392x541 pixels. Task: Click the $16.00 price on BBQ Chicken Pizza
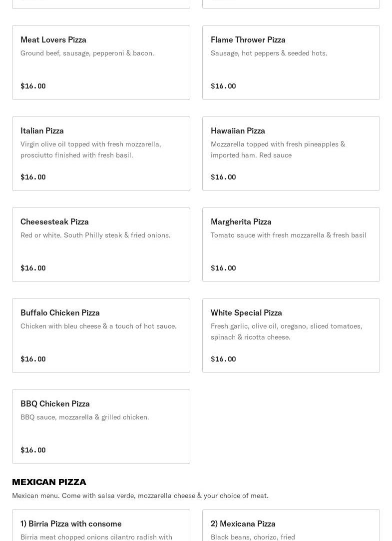click(x=33, y=450)
